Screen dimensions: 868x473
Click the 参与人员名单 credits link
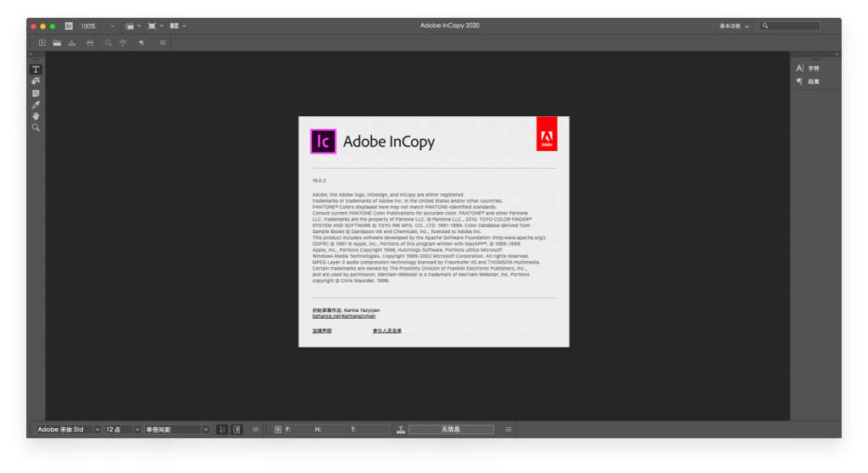tap(387, 331)
